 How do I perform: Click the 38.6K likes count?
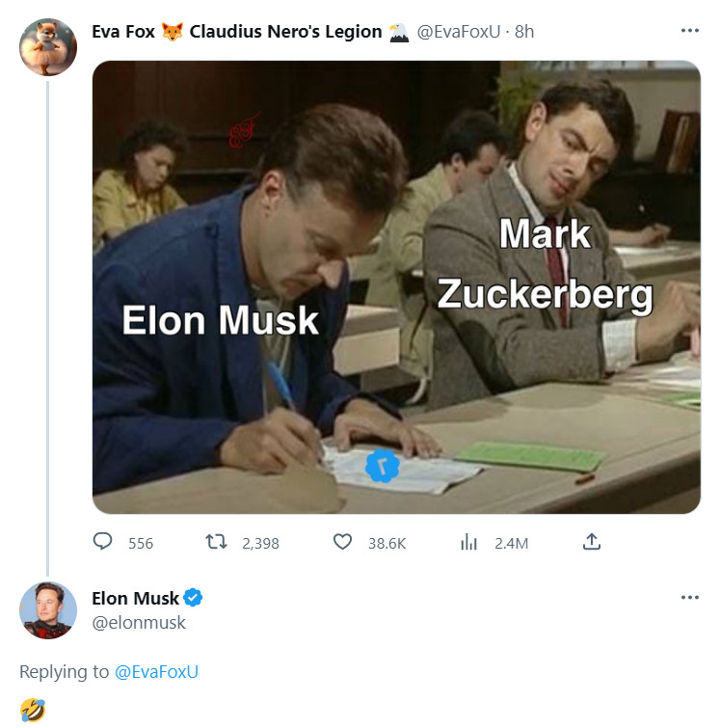pyautogui.click(x=387, y=543)
